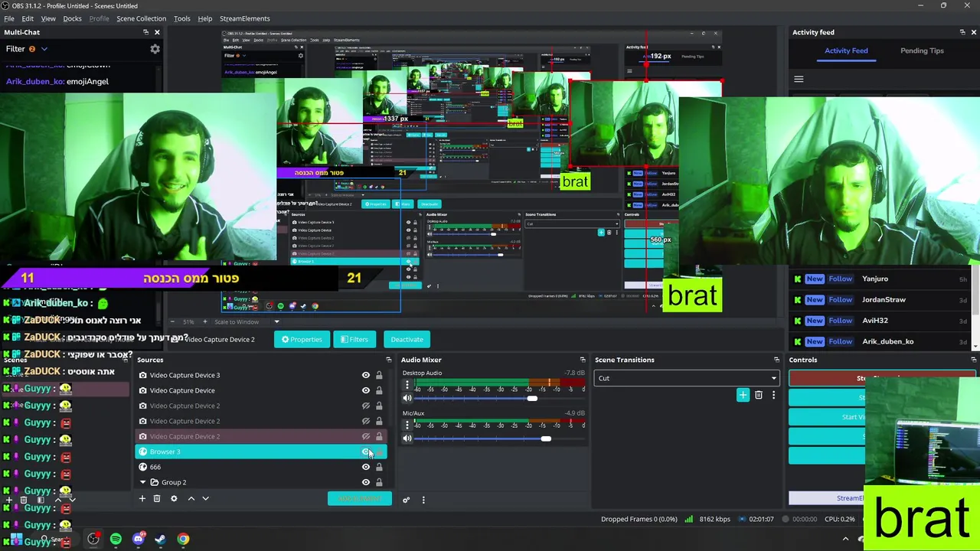Click the Properties button
980x551 pixels.
pos(302,339)
